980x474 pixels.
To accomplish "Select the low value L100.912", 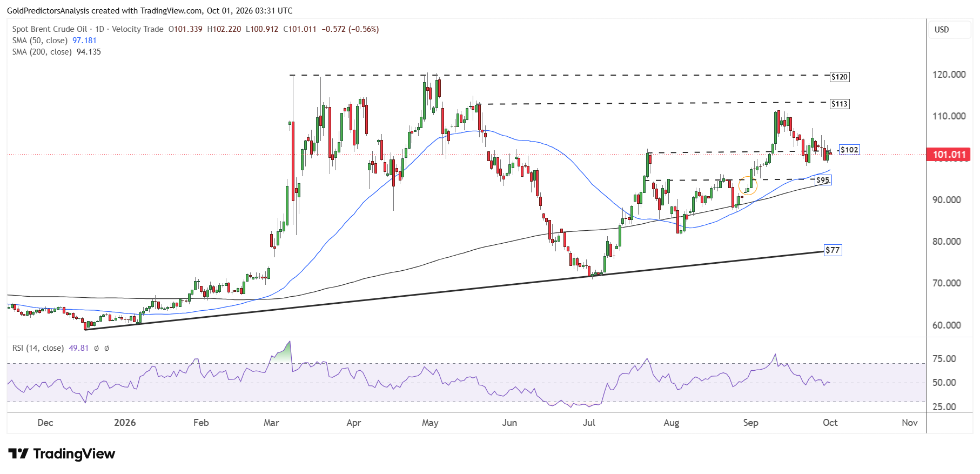I will click(262, 29).
